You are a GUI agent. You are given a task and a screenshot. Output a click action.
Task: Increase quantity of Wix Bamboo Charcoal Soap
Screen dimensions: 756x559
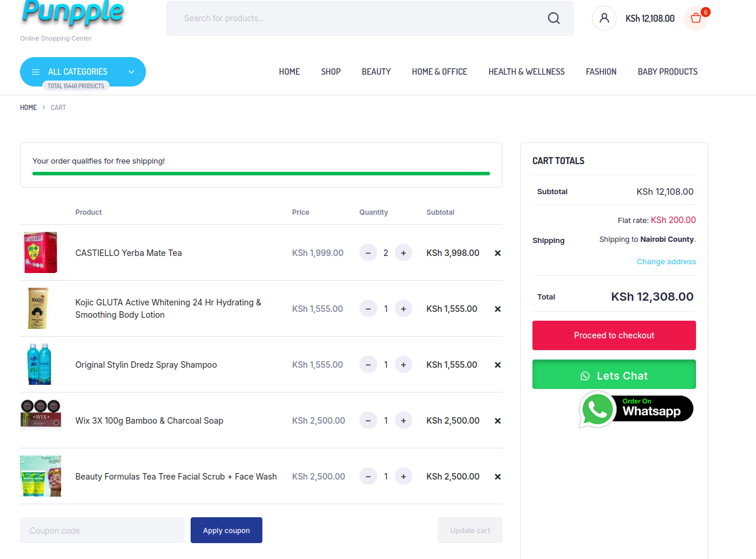[404, 421]
